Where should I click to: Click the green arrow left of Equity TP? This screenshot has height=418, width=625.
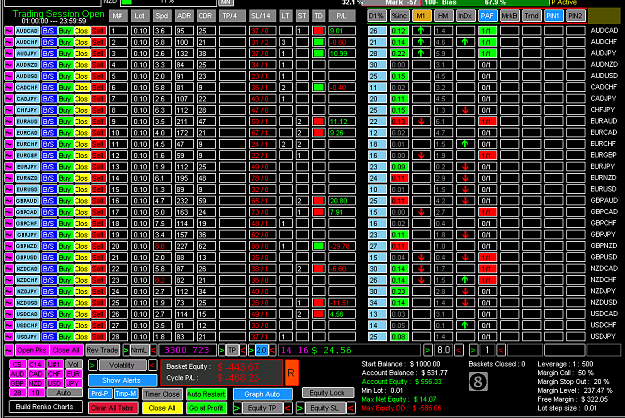tap(237, 408)
